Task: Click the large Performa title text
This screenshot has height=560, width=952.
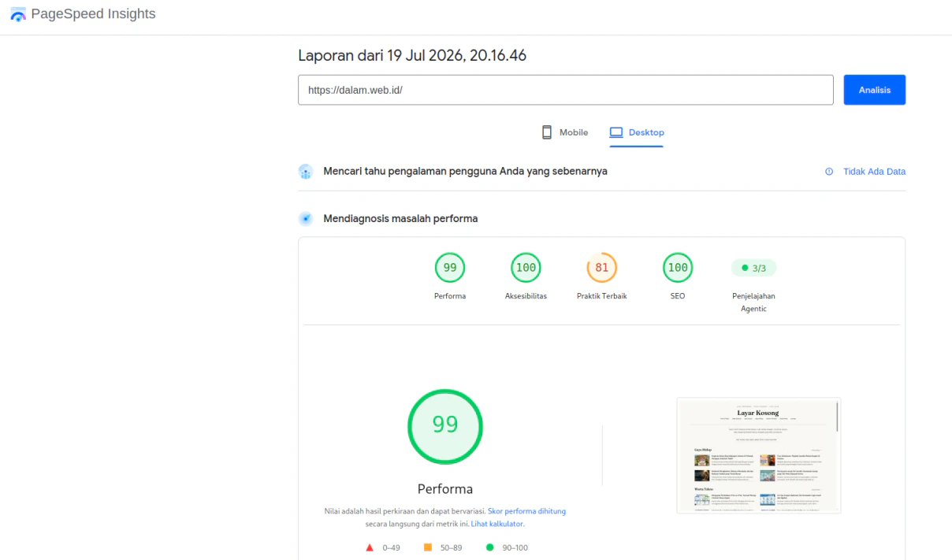Action: 445,488
